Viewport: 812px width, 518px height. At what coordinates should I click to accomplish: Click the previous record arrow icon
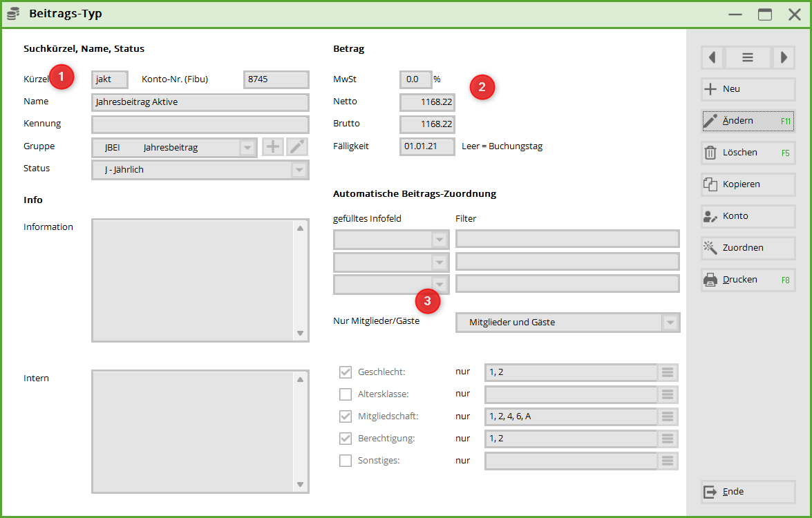point(712,58)
